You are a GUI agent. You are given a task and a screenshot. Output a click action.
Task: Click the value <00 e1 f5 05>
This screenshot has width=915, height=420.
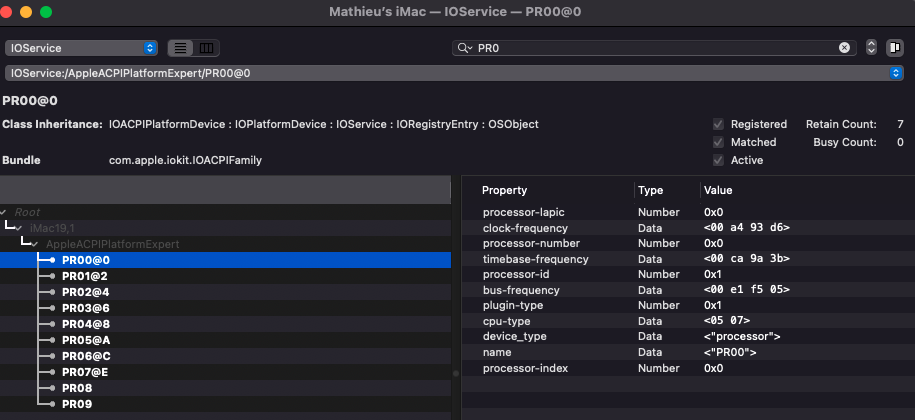click(747, 290)
